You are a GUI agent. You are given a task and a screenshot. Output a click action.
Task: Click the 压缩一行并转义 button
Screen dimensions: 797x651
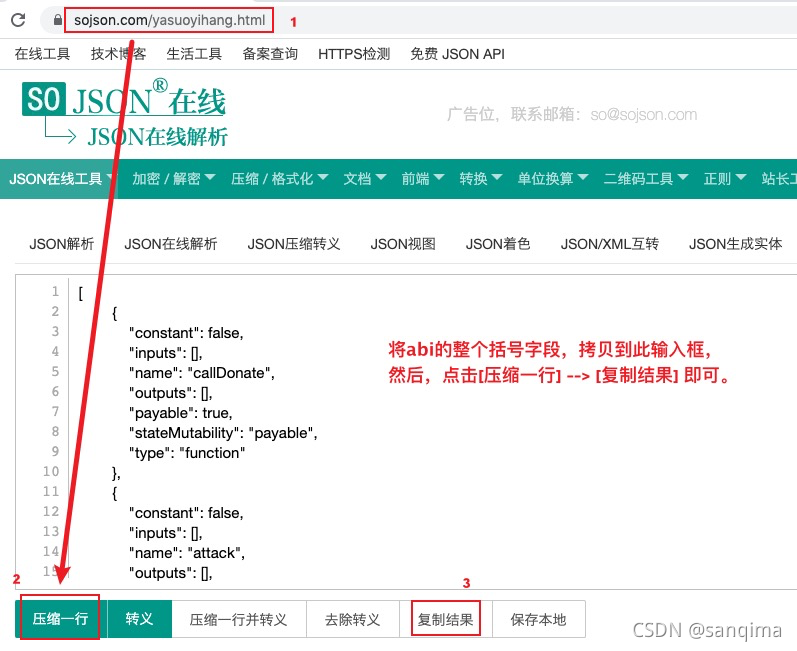[238, 619]
